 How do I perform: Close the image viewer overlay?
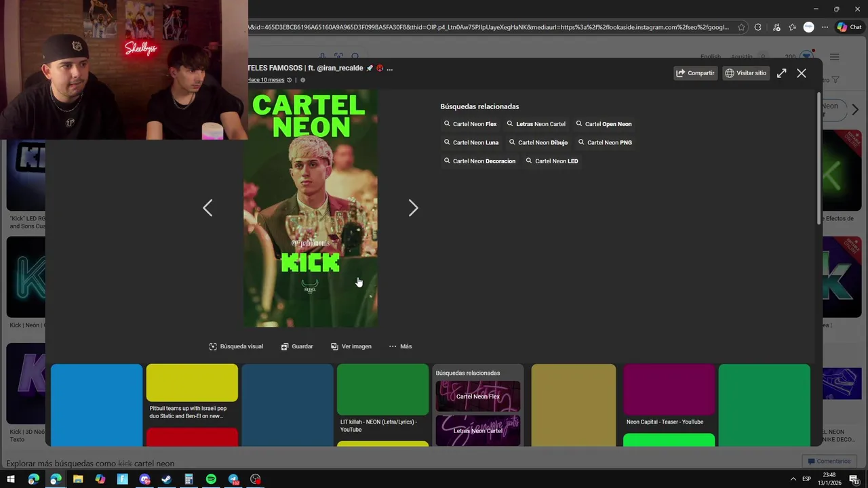pos(802,73)
